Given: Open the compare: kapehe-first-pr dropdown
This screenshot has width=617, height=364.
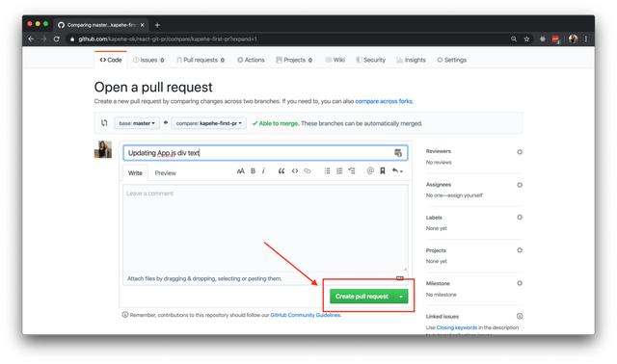Looking at the screenshot, I should click(209, 123).
